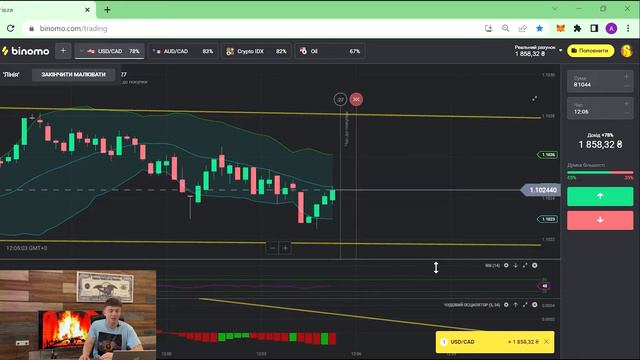Click the USD/CAD yellow trade result notification

495,342
